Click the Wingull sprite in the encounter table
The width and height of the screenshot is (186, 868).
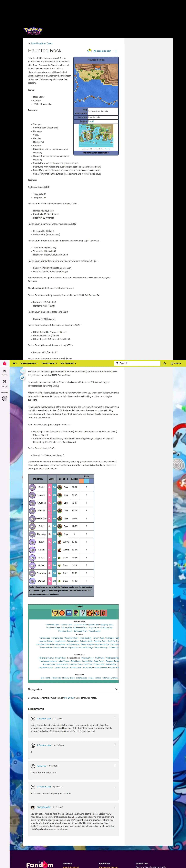(x=32, y=581)
